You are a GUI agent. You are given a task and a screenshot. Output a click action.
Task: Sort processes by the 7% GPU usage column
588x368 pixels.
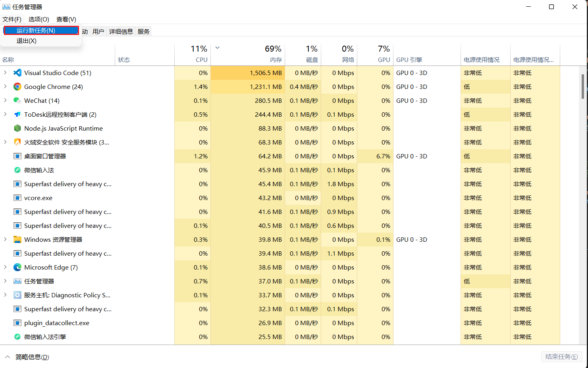(375, 55)
